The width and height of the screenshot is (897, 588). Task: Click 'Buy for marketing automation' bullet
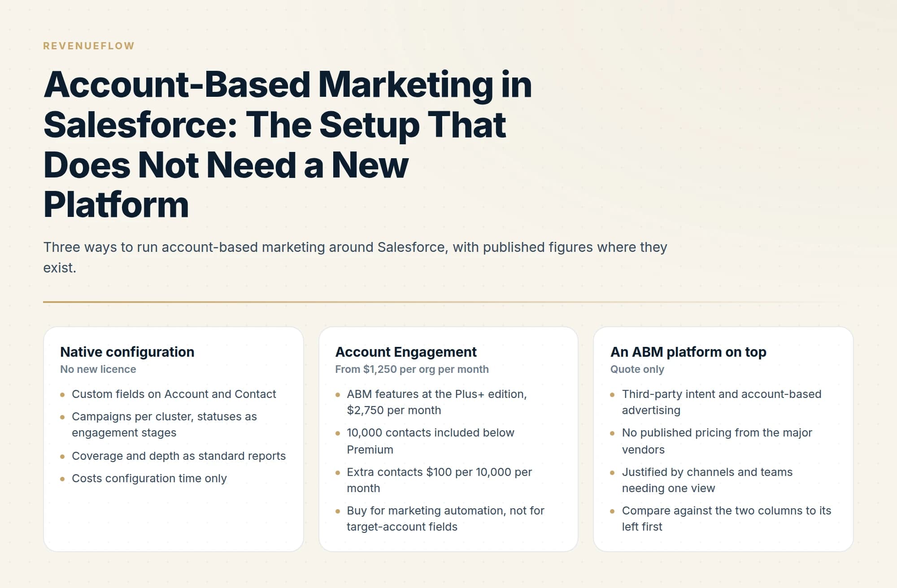point(445,519)
